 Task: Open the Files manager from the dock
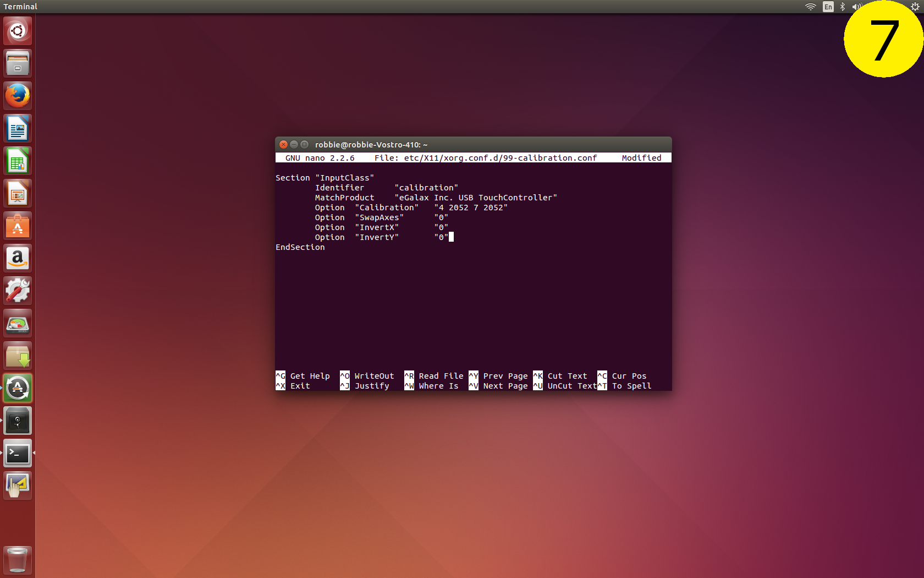point(18,63)
